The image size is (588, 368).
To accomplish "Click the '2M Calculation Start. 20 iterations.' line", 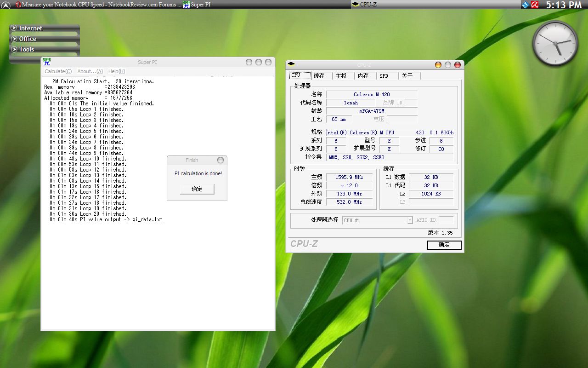I will (x=103, y=81).
